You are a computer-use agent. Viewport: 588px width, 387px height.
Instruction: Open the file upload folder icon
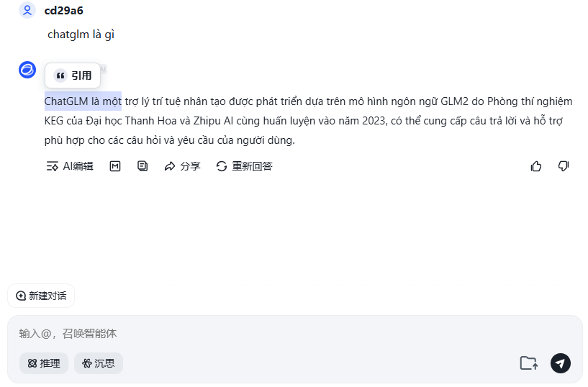coord(529,363)
